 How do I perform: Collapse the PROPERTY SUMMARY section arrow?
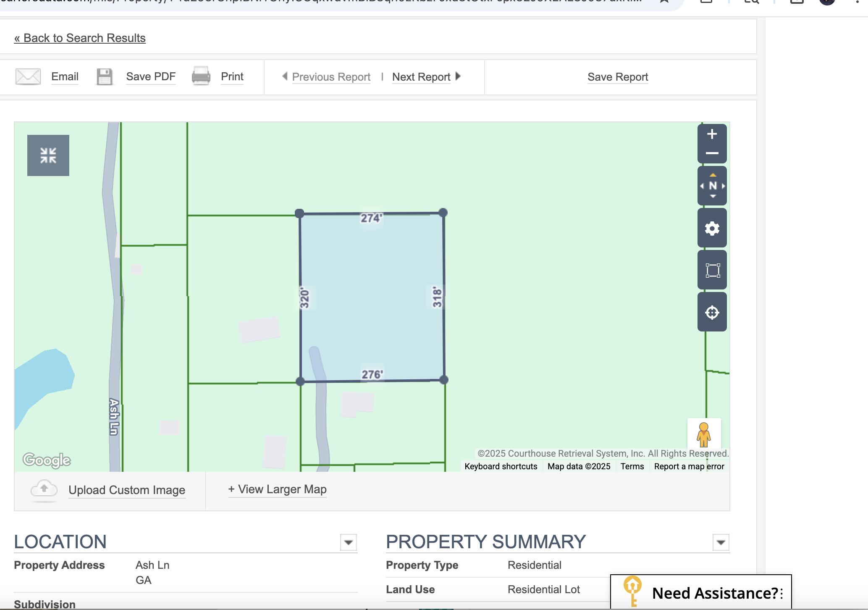721,542
